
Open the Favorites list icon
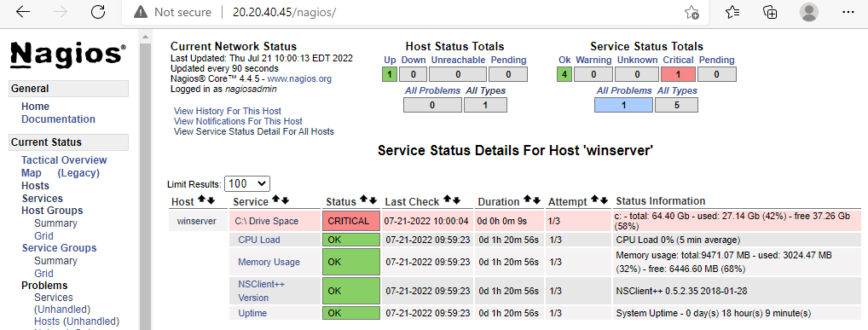[x=732, y=12]
